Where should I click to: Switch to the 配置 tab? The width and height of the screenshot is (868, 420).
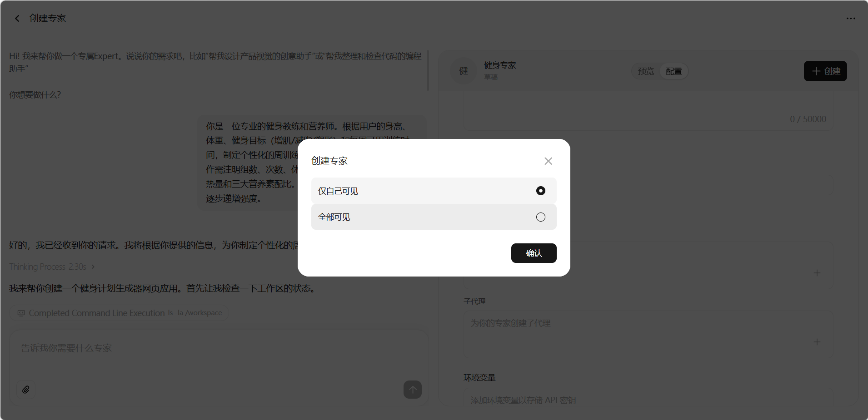click(x=673, y=71)
